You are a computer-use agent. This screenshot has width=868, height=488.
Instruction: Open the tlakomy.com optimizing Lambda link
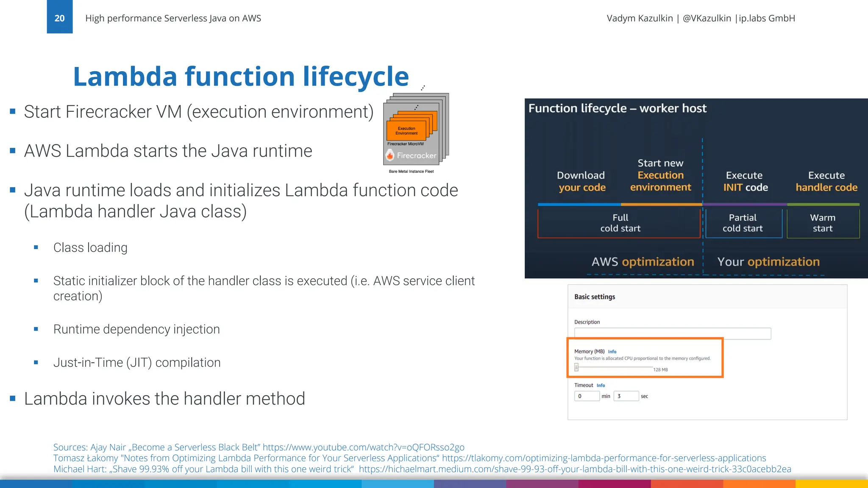point(604,458)
